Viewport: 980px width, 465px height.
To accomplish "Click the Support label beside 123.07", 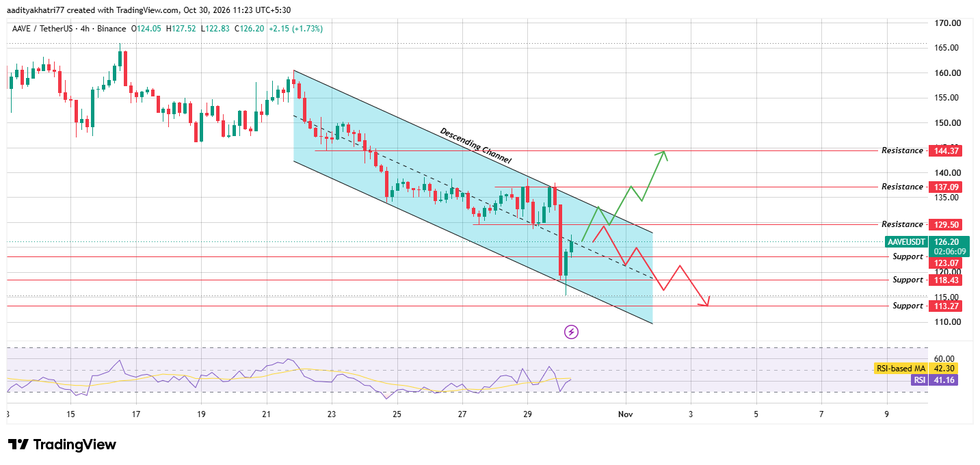I will 908,256.
